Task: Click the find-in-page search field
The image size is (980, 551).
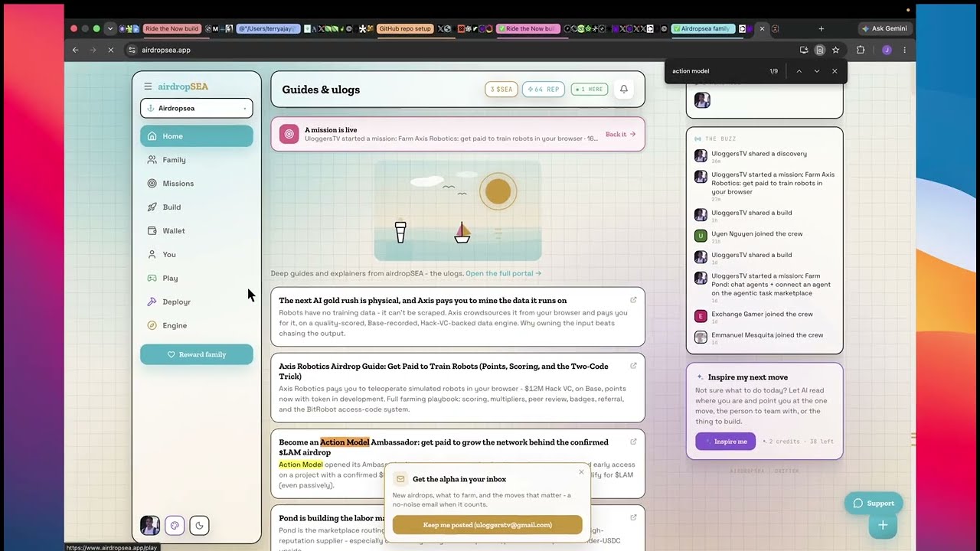Action: (717, 71)
